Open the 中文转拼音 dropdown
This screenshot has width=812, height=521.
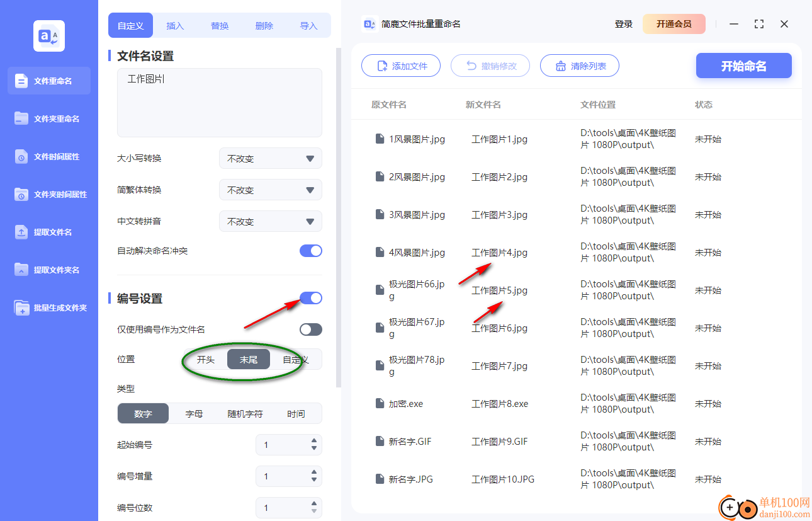pyautogui.click(x=271, y=221)
